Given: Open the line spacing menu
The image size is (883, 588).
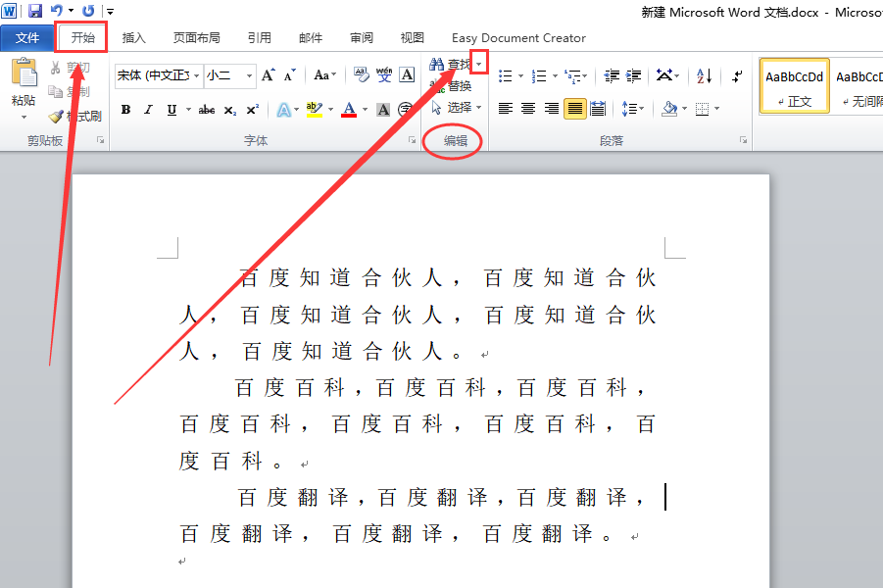Looking at the screenshot, I should (632, 109).
